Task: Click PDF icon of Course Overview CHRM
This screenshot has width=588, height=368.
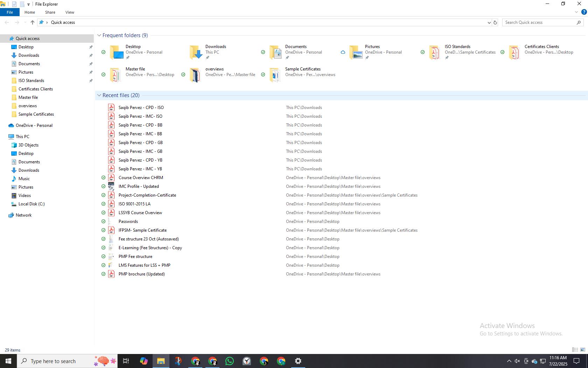Action: coord(111,178)
